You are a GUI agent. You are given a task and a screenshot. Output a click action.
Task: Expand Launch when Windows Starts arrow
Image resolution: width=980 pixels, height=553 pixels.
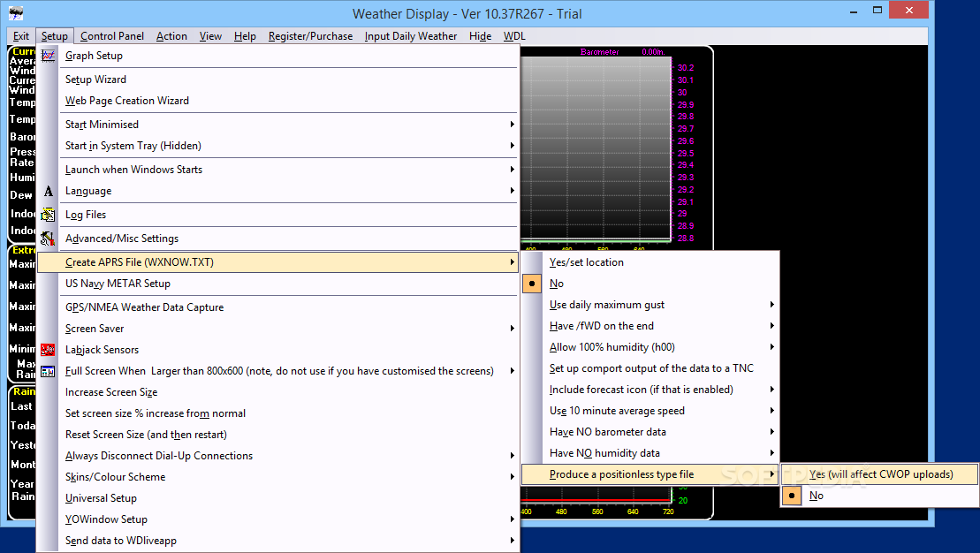click(512, 170)
